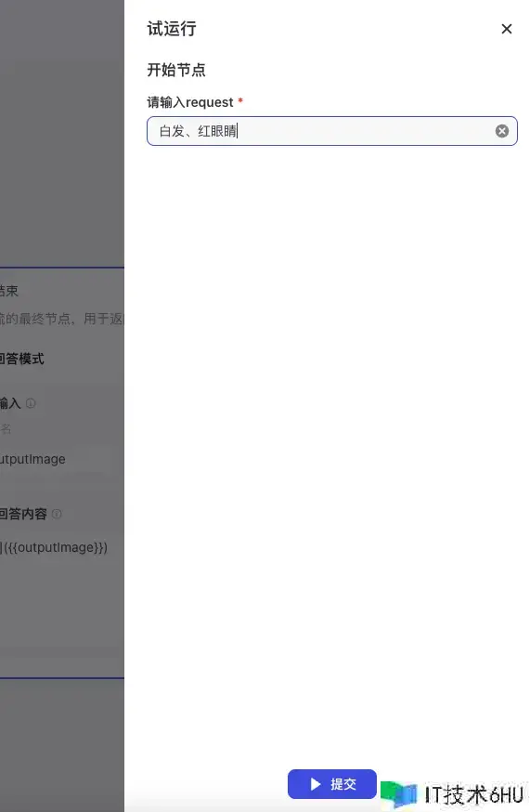Click the play triangle icon on the 提交 button
This screenshot has height=812, width=530.
[x=316, y=784]
